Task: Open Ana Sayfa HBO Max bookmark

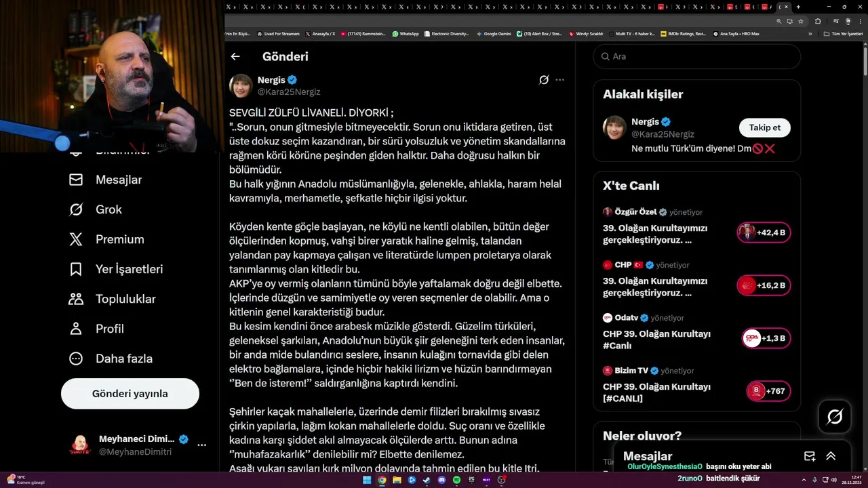Action: [x=736, y=33]
